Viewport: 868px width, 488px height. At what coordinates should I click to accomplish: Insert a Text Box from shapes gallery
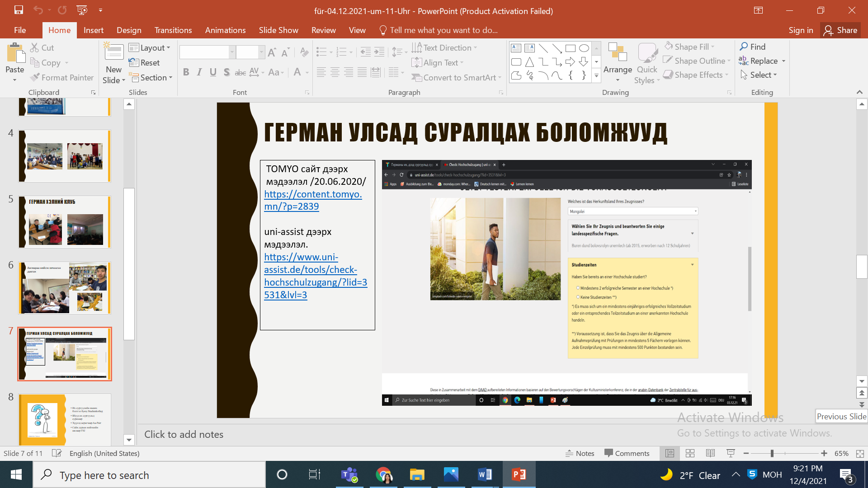pos(516,48)
